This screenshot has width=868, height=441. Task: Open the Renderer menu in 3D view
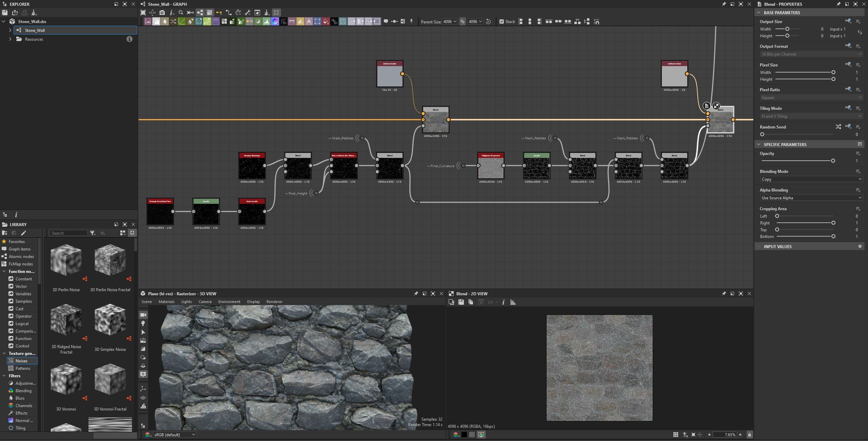[x=274, y=302]
